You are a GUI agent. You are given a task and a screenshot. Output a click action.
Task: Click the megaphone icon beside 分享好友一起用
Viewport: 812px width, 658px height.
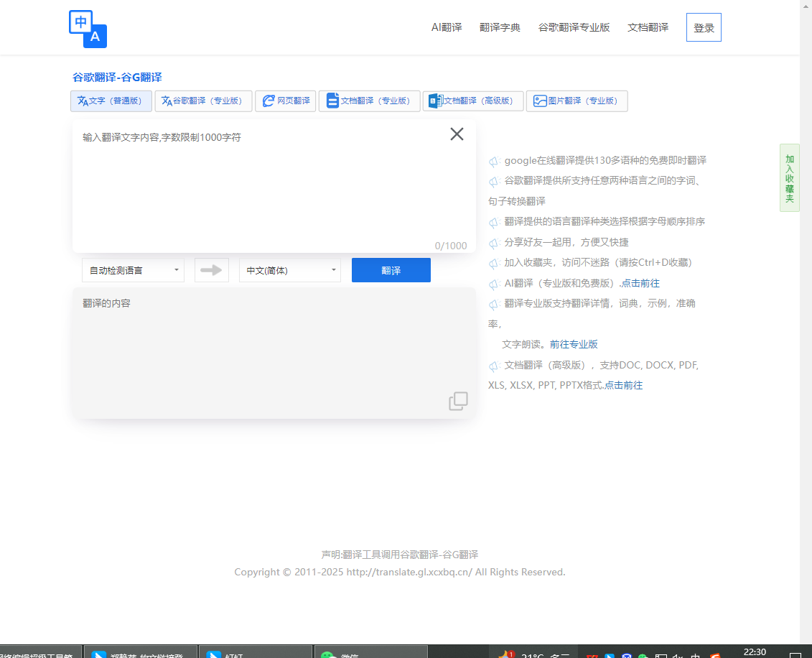pyautogui.click(x=494, y=243)
